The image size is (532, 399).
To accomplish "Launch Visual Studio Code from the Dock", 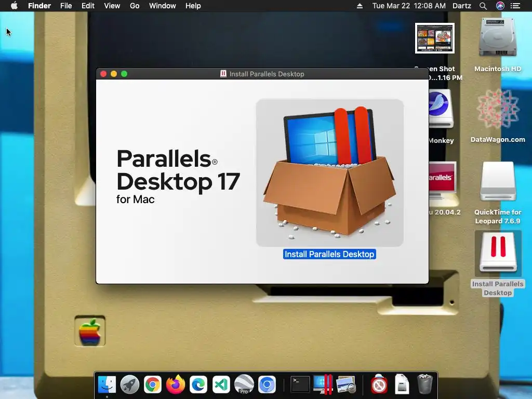I will coord(221,385).
